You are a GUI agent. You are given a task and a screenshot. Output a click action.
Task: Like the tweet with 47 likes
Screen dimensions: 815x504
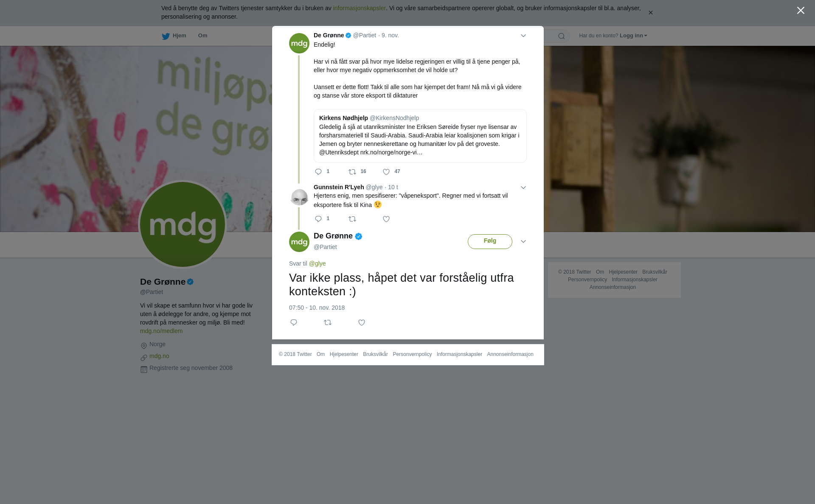pyautogui.click(x=386, y=172)
